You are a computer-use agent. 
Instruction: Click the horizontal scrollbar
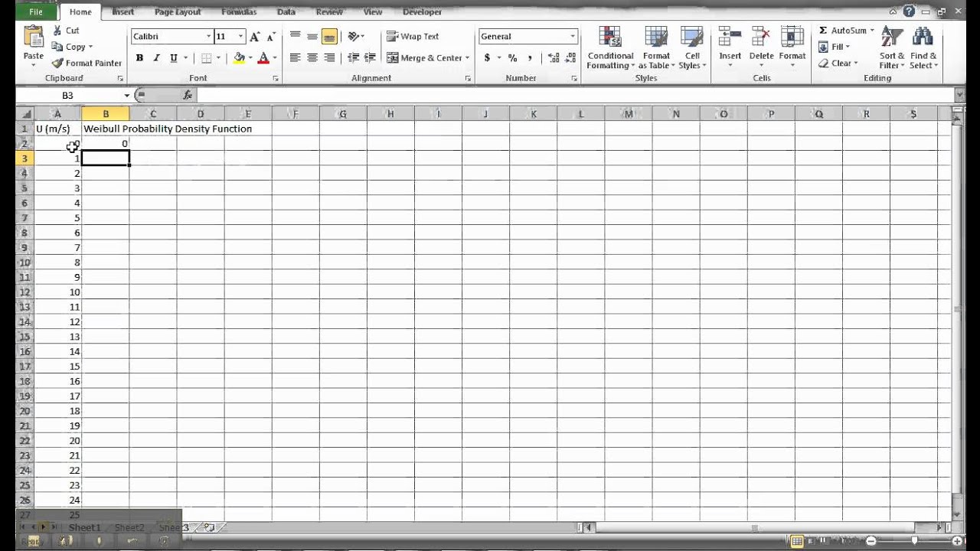pos(754,527)
